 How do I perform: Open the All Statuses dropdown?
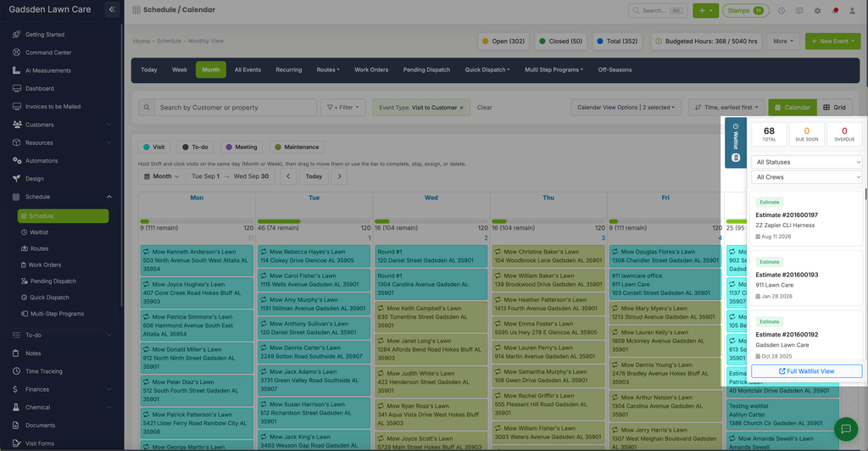(807, 162)
